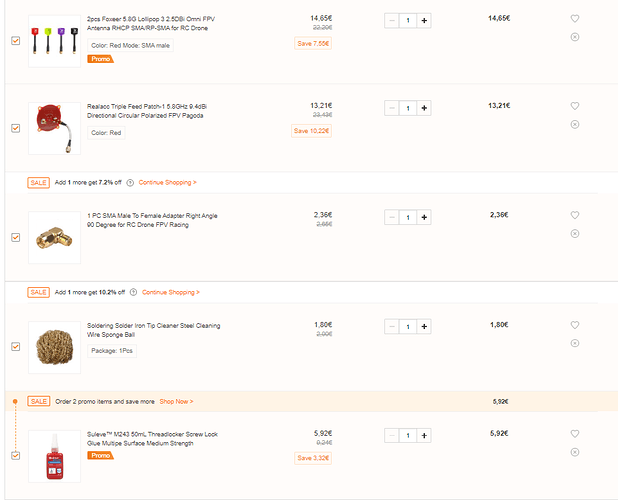Decrease quantity of Realacc Triple Feed Patch
Image resolution: width=618 pixels, height=500 pixels.
(392, 108)
